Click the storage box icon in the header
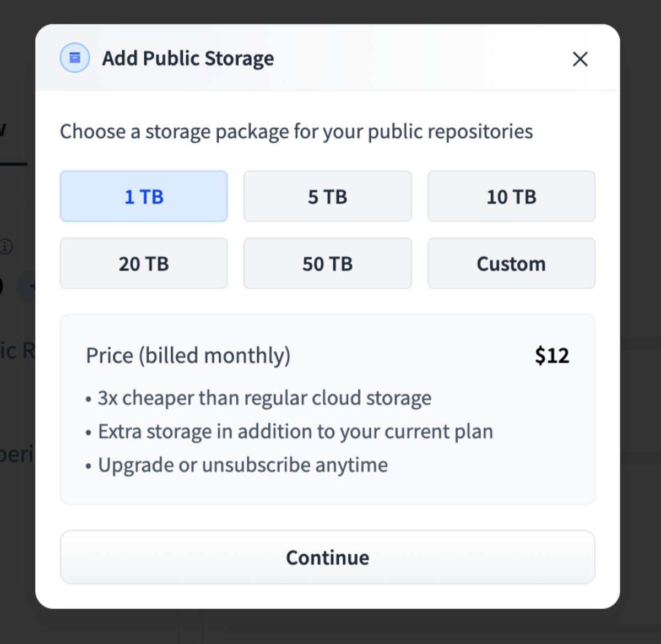Image resolution: width=661 pixels, height=644 pixels. (x=75, y=58)
